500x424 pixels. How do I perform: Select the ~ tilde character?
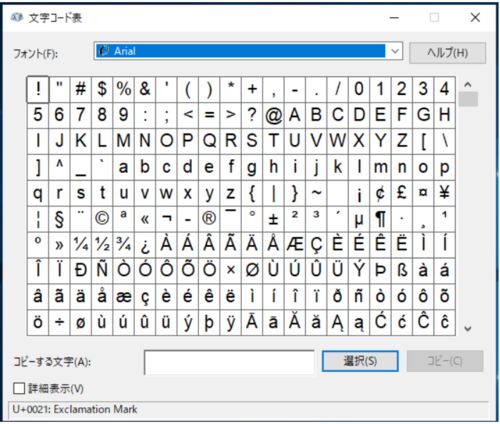(x=316, y=193)
